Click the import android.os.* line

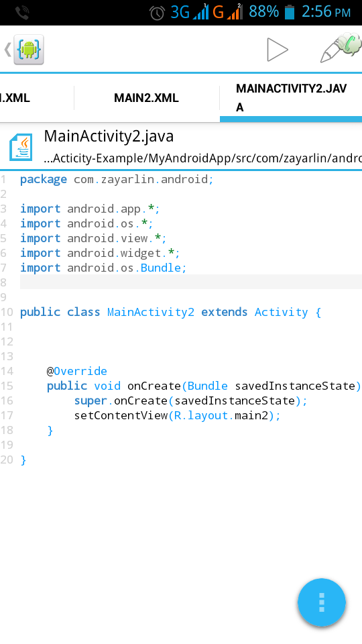(86, 223)
